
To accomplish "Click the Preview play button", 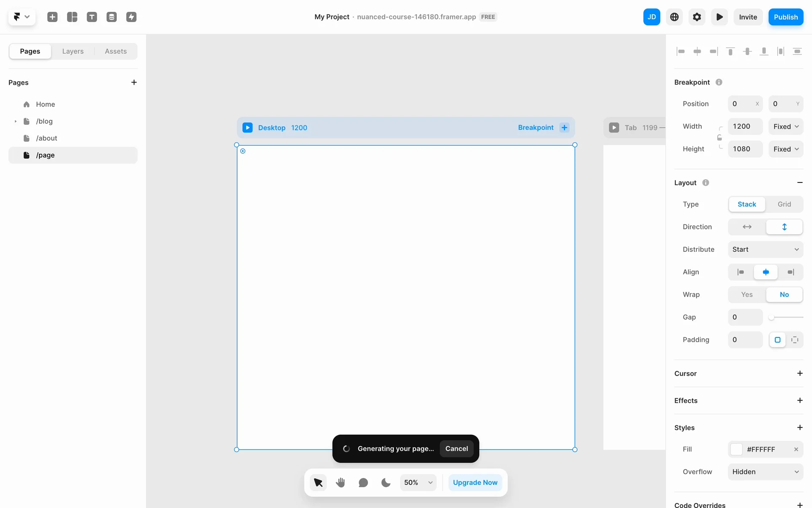I will pos(719,17).
